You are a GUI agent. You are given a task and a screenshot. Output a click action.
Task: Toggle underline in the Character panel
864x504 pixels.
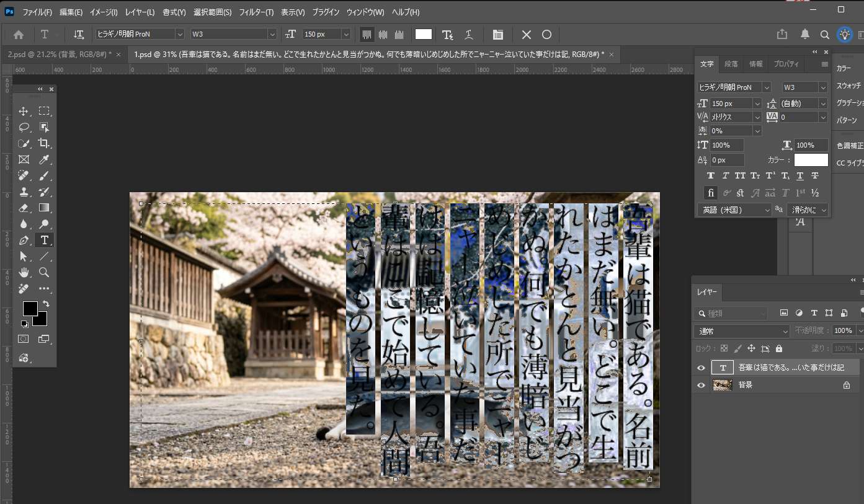(x=799, y=175)
